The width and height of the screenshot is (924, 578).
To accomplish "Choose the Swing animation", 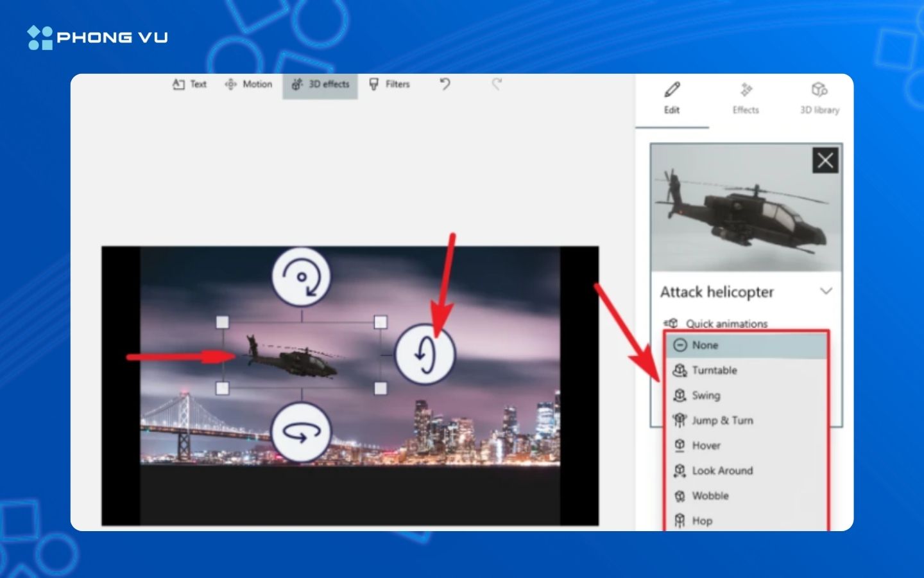I will click(x=705, y=396).
